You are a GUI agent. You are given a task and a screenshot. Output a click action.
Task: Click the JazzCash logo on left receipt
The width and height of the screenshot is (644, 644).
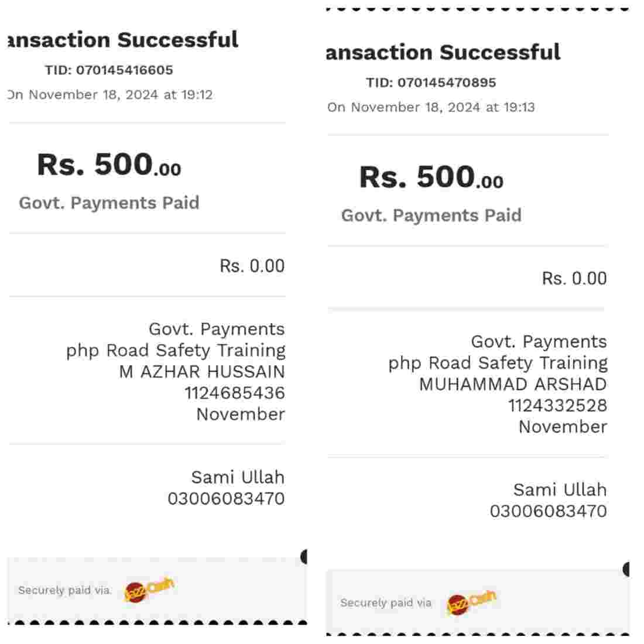pos(150,588)
